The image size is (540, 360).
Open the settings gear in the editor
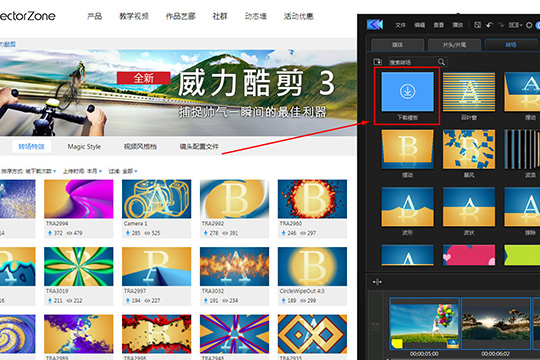click(x=529, y=25)
